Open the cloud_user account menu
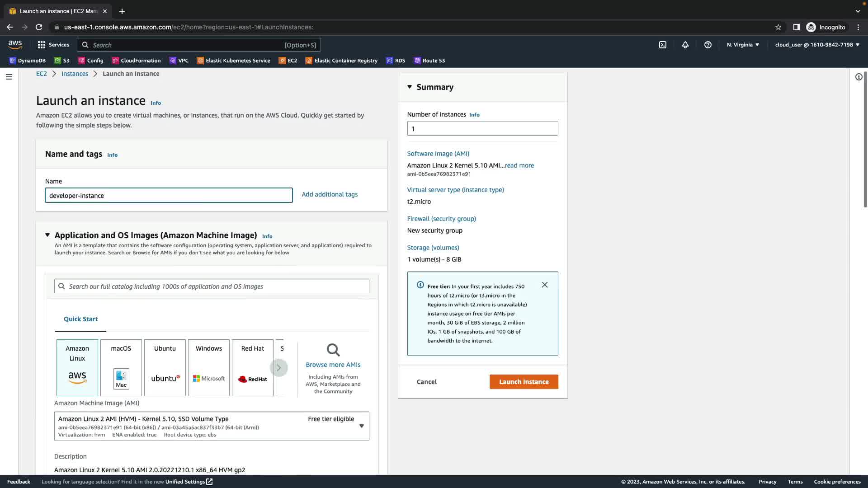This screenshot has height=488, width=868. click(817, 45)
